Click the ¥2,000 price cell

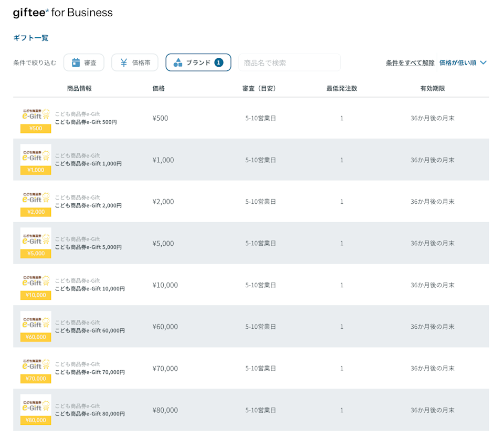[x=163, y=202]
